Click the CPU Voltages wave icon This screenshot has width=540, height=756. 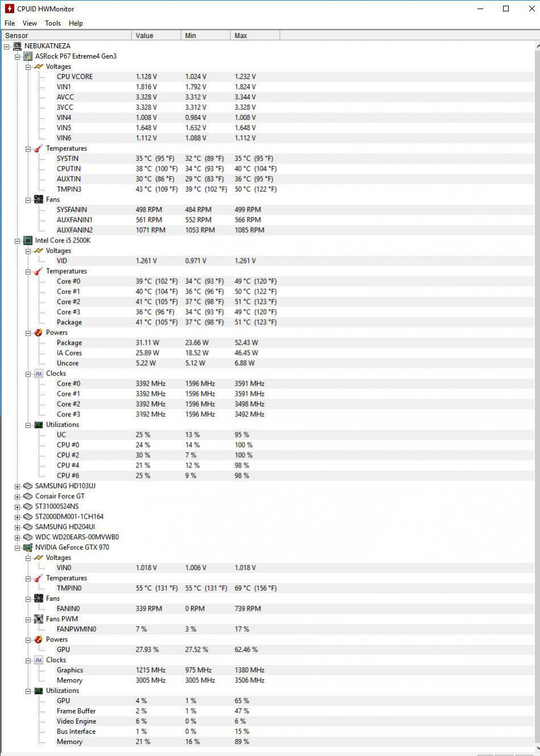(x=39, y=251)
